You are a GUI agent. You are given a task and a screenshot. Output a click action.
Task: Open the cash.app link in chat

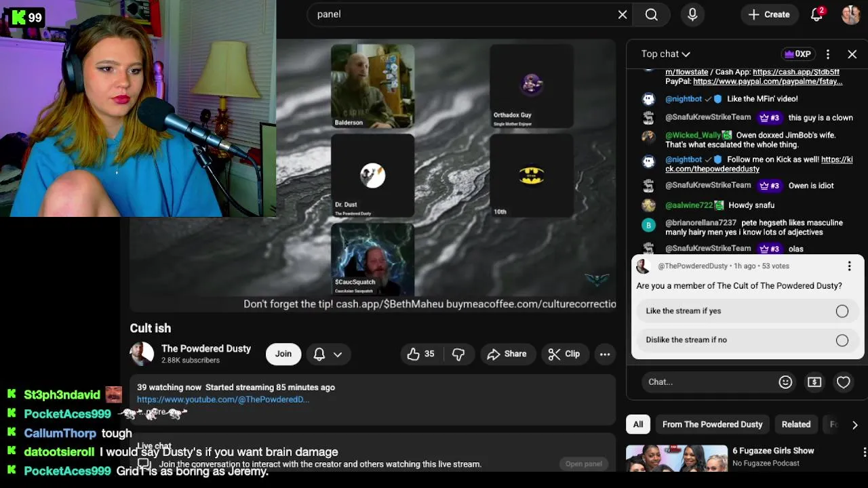click(795, 72)
